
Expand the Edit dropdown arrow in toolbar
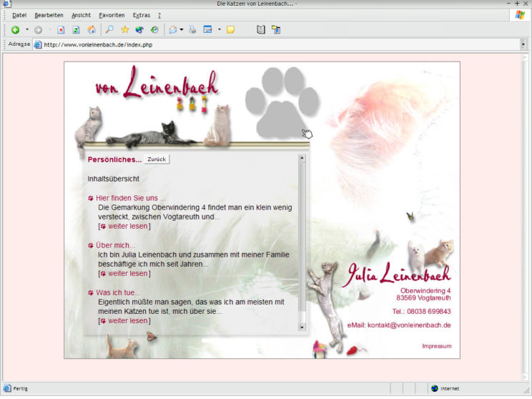click(220, 30)
